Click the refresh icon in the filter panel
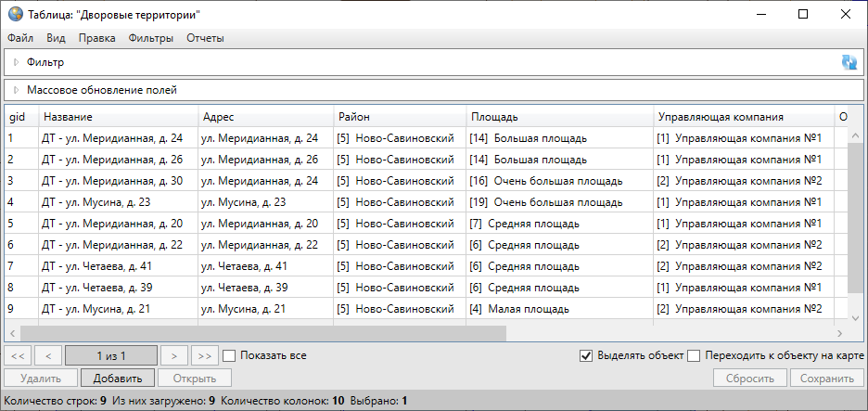This screenshot has width=868, height=411. coord(849,62)
